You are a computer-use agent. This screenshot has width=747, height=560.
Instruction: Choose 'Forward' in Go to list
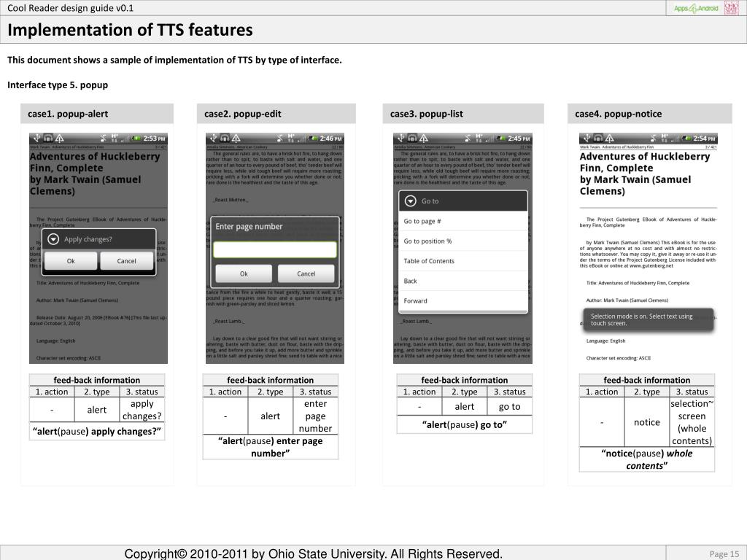pyautogui.click(x=463, y=301)
